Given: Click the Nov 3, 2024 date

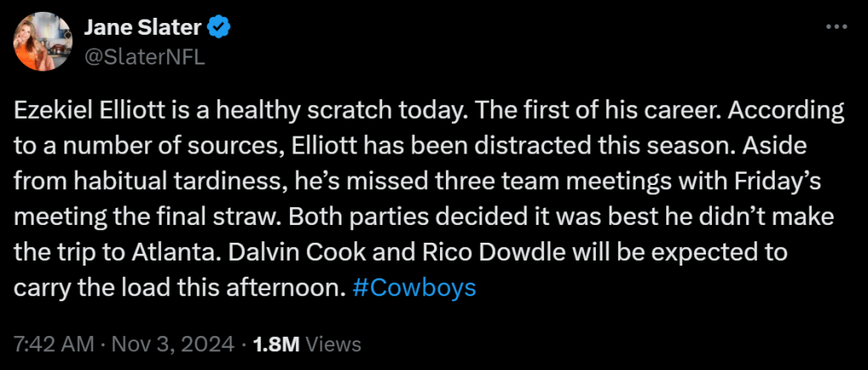Looking at the screenshot, I should pos(175,345).
